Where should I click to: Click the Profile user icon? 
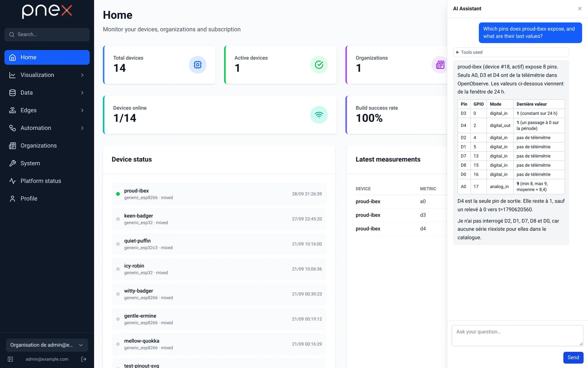tap(12, 199)
